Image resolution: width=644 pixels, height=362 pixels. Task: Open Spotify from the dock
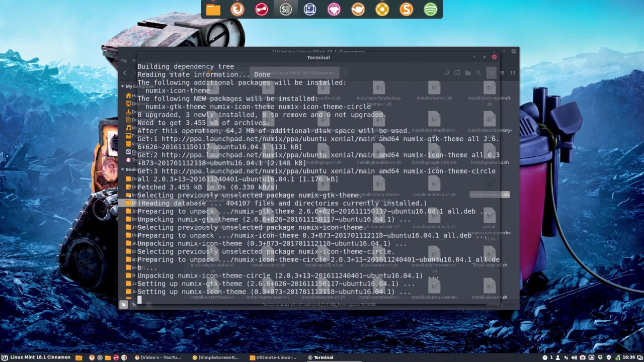[431, 9]
